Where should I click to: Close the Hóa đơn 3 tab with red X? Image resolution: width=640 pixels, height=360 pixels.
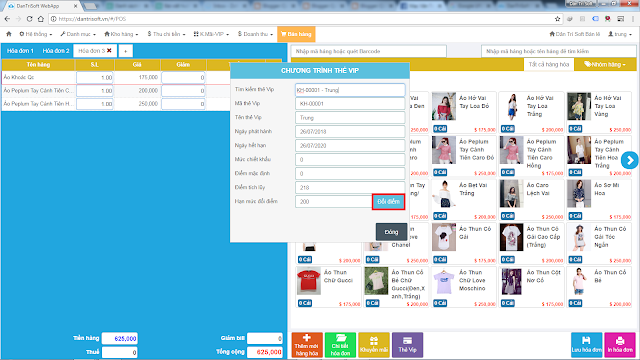click(109, 51)
